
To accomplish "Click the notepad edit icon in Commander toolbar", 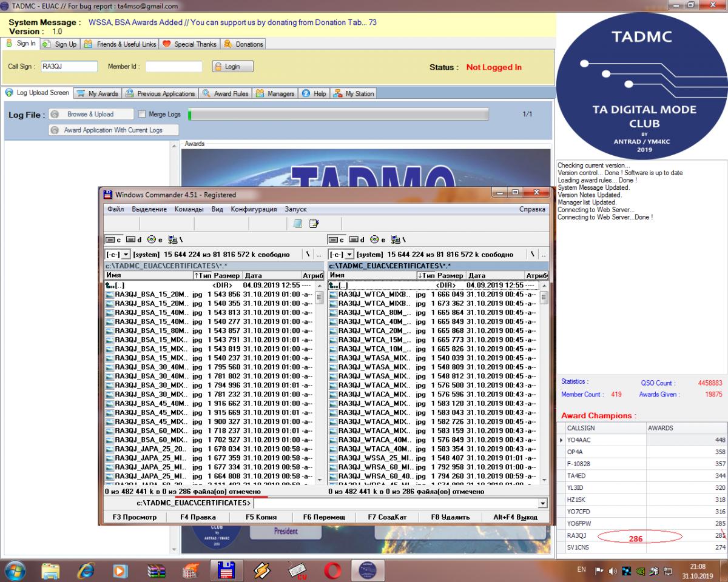I will tap(314, 224).
